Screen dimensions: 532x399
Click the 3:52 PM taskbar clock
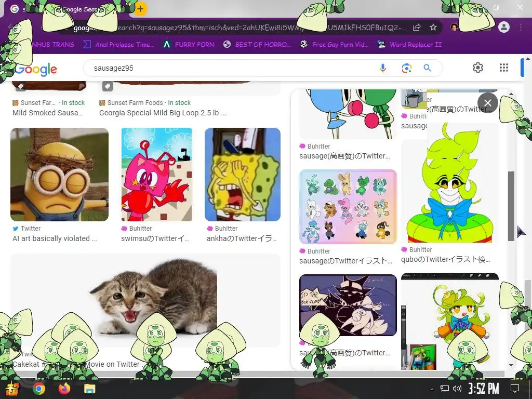483,389
